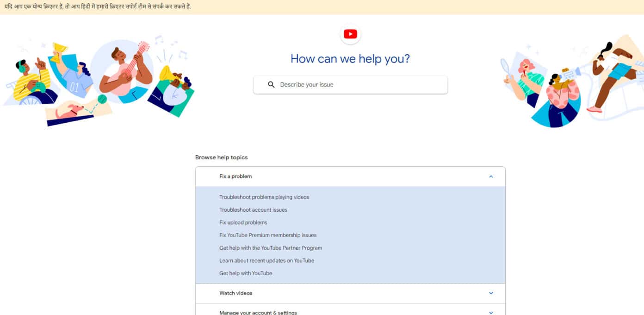Screen dimensions: 644x315
Task: Click the Describe your issue search box
Action: [350, 84]
